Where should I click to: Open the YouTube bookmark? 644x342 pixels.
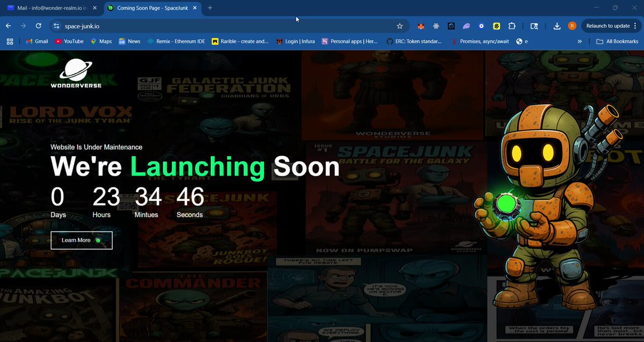[x=69, y=41]
